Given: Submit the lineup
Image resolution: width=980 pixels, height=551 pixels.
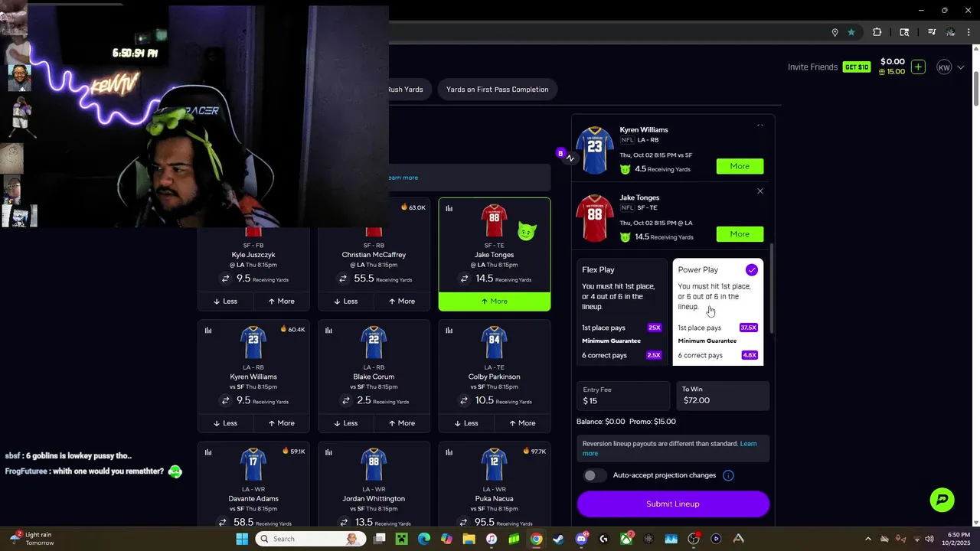Looking at the screenshot, I should point(673,504).
